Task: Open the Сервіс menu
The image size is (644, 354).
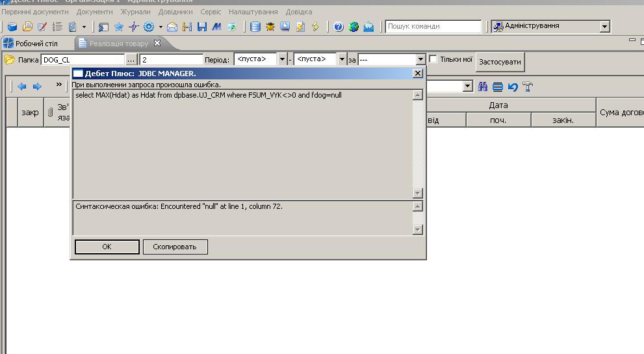Action: pos(211,12)
